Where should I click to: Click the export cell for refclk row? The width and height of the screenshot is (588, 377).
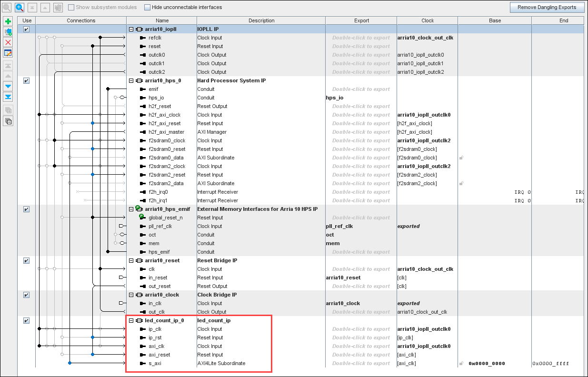(361, 38)
